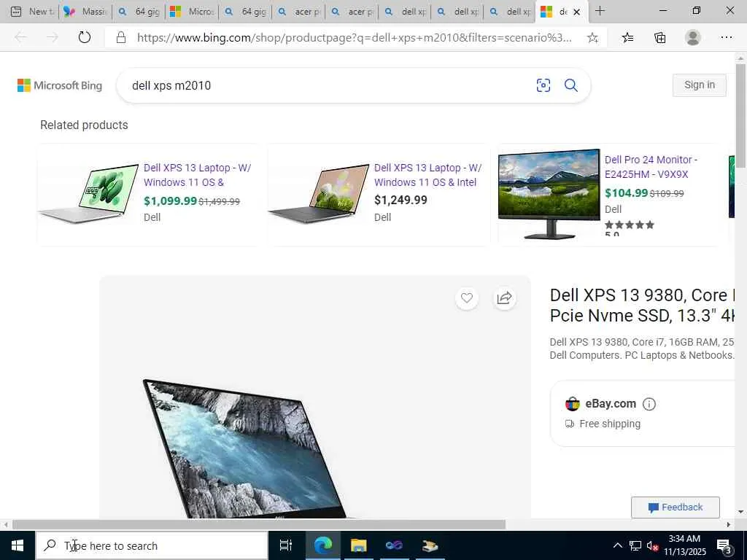Click the scrollbar down arrow

(x=740, y=512)
